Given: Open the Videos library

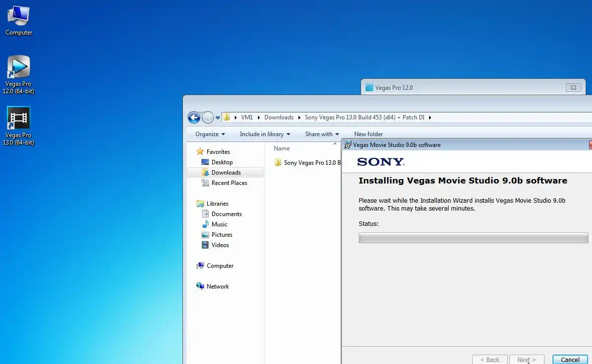Looking at the screenshot, I should pos(216,245).
